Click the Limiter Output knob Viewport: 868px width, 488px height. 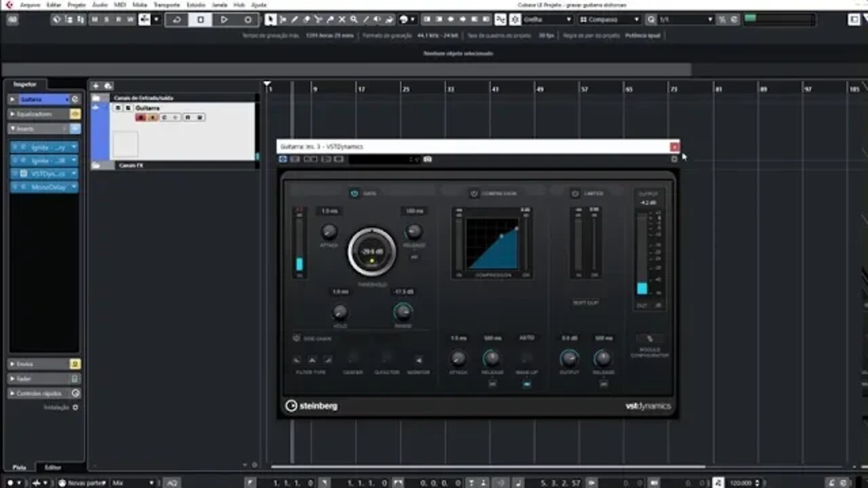pos(570,358)
